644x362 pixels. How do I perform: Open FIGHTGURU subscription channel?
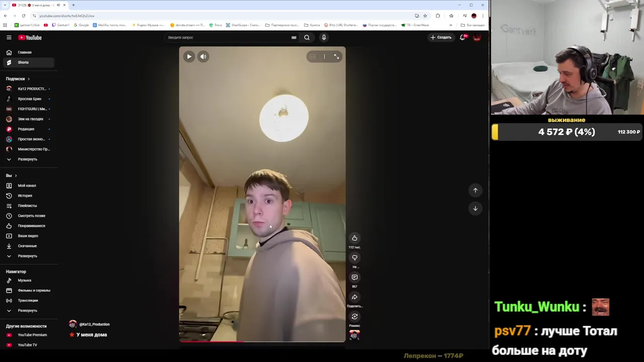pyautogui.click(x=28, y=109)
